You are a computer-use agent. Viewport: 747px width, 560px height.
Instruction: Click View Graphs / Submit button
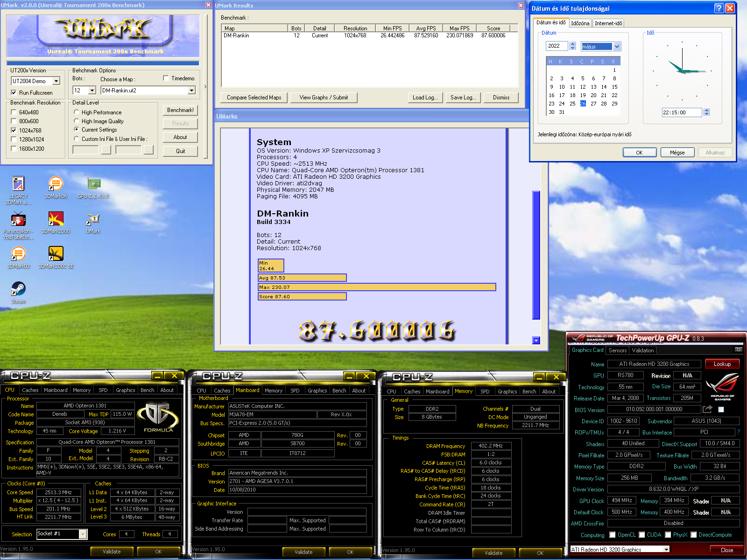pyautogui.click(x=324, y=98)
